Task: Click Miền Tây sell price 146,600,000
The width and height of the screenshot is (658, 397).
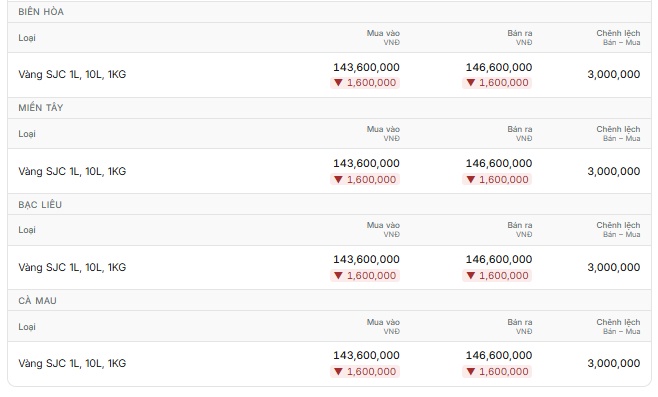Action: [499, 163]
